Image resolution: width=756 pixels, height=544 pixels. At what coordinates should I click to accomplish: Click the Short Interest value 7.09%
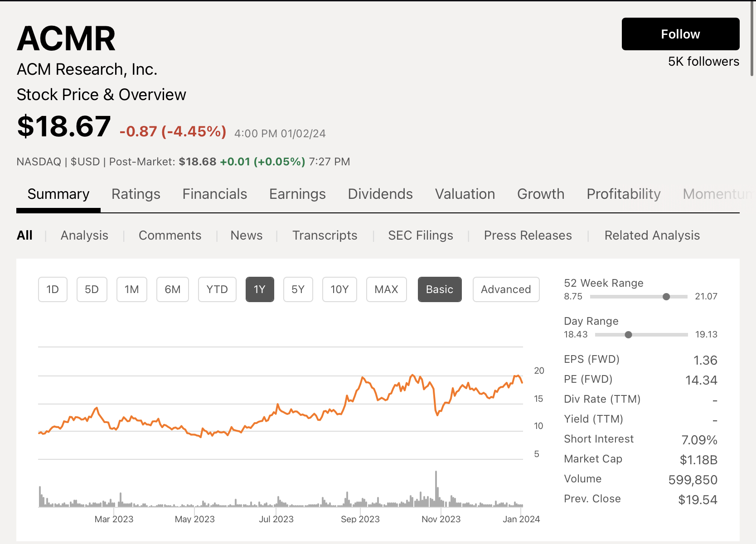pos(699,440)
